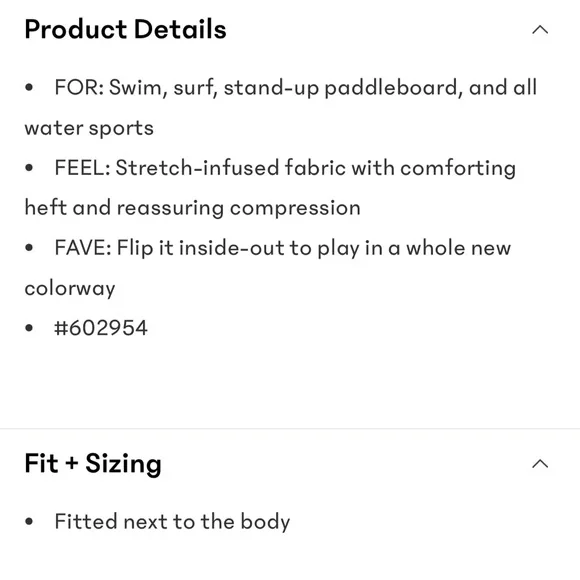Click the word Stretch-infused

click(x=197, y=168)
